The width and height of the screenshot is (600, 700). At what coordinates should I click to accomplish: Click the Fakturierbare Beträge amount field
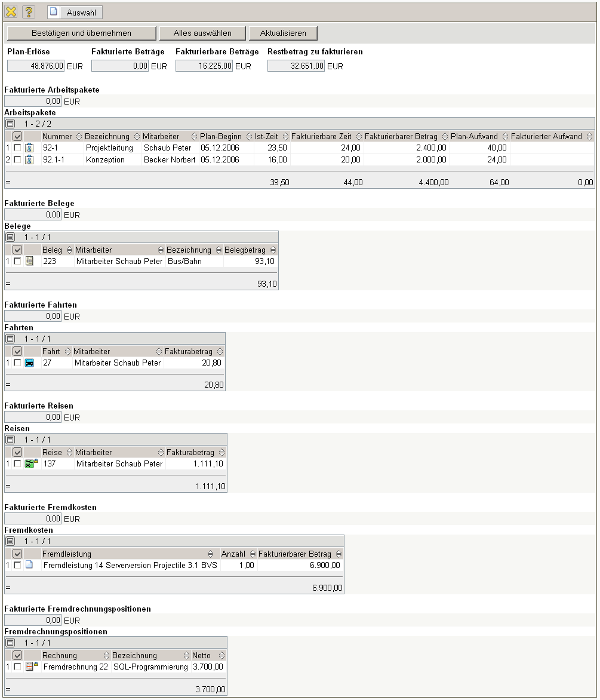pyautogui.click(x=204, y=66)
